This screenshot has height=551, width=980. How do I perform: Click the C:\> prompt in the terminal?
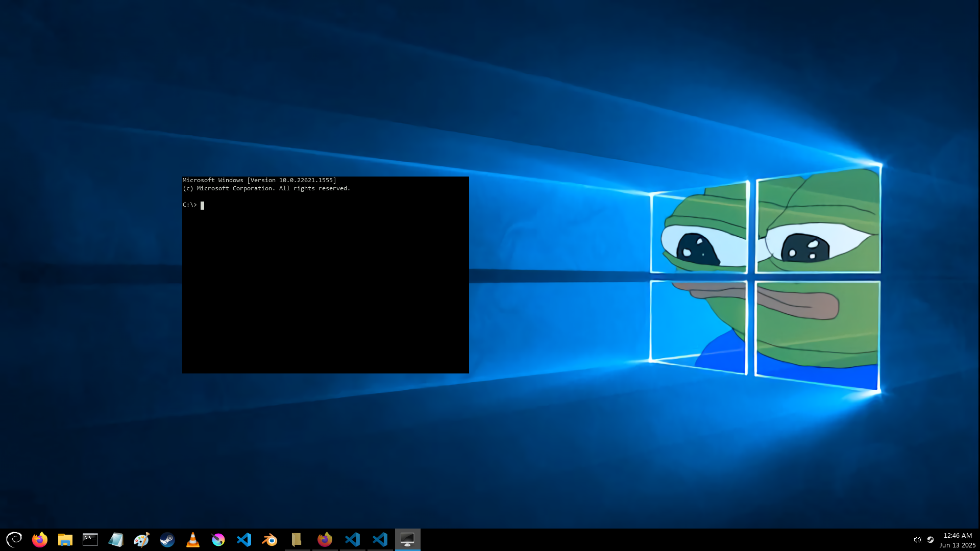pos(190,205)
